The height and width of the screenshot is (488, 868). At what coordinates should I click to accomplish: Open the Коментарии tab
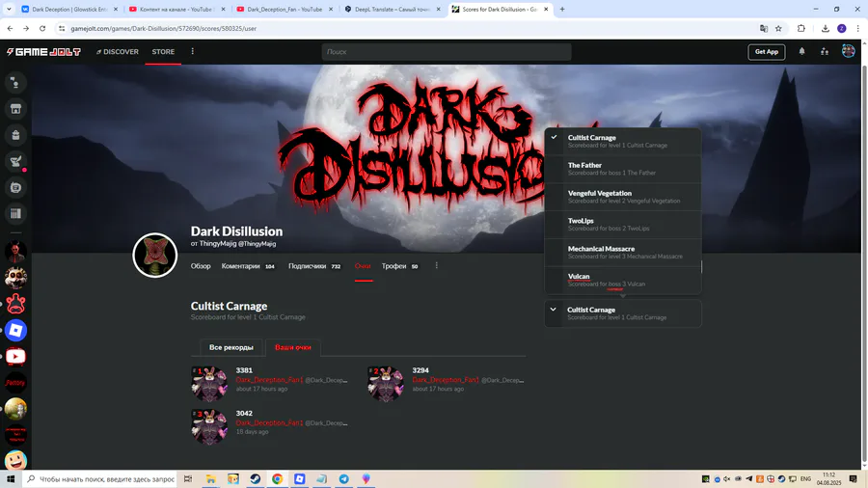click(x=248, y=266)
